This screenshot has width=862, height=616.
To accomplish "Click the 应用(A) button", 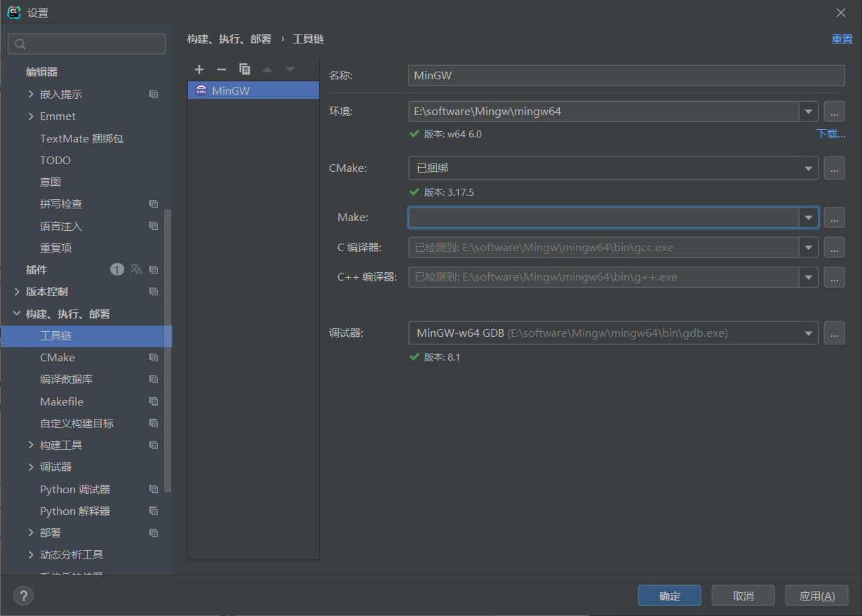I will 817,596.
